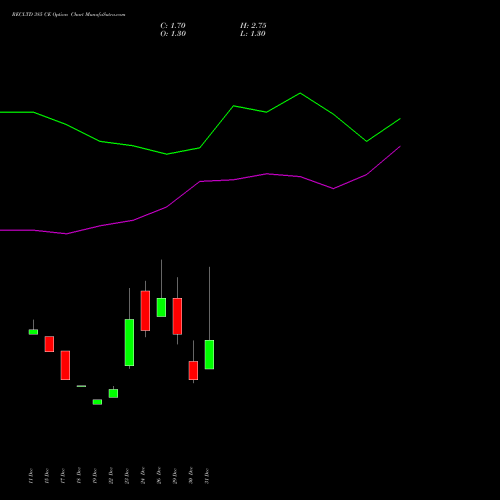500x500 pixels.
Task: Click the high value H: 2.75
Action: 253,26
